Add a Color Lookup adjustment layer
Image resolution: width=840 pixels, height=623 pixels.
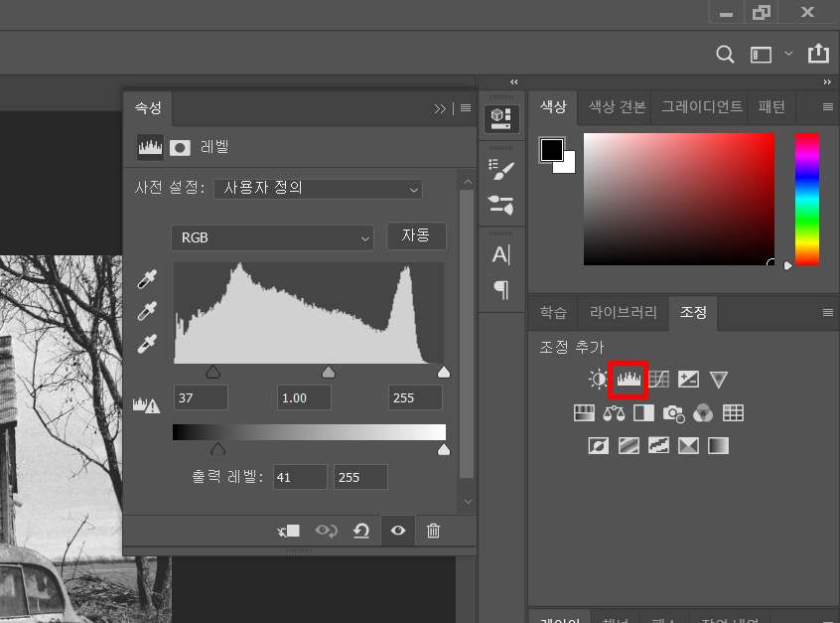[x=733, y=412]
